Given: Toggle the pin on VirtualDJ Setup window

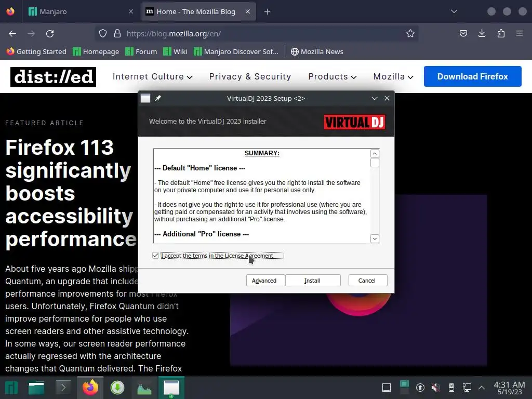Looking at the screenshot, I should tap(158, 98).
